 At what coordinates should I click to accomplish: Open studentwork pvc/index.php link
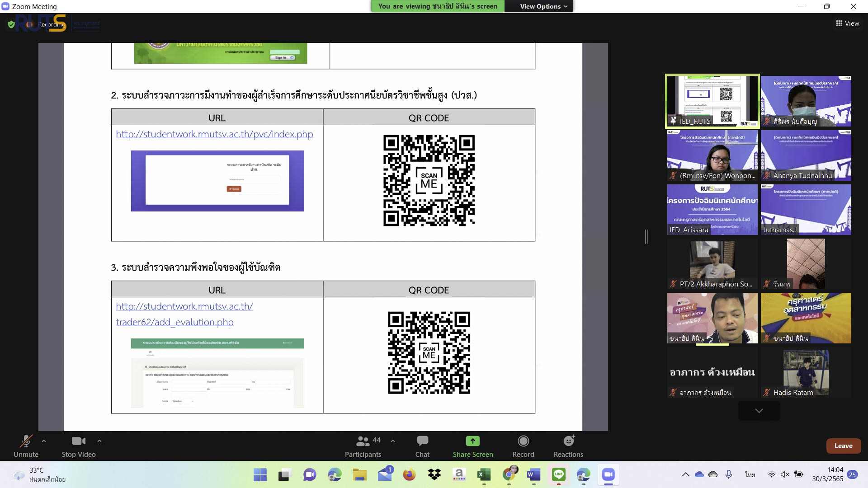pyautogui.click(x=214, y=134)
